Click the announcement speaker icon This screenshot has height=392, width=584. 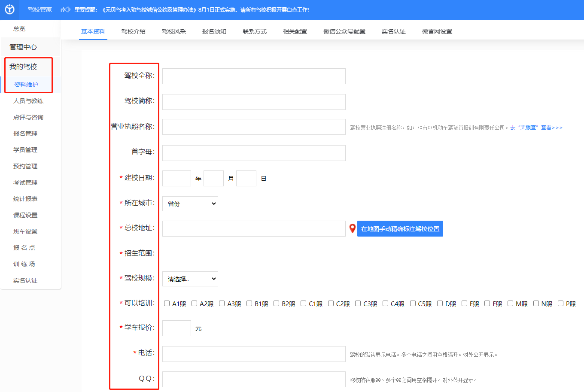point(65,9)
